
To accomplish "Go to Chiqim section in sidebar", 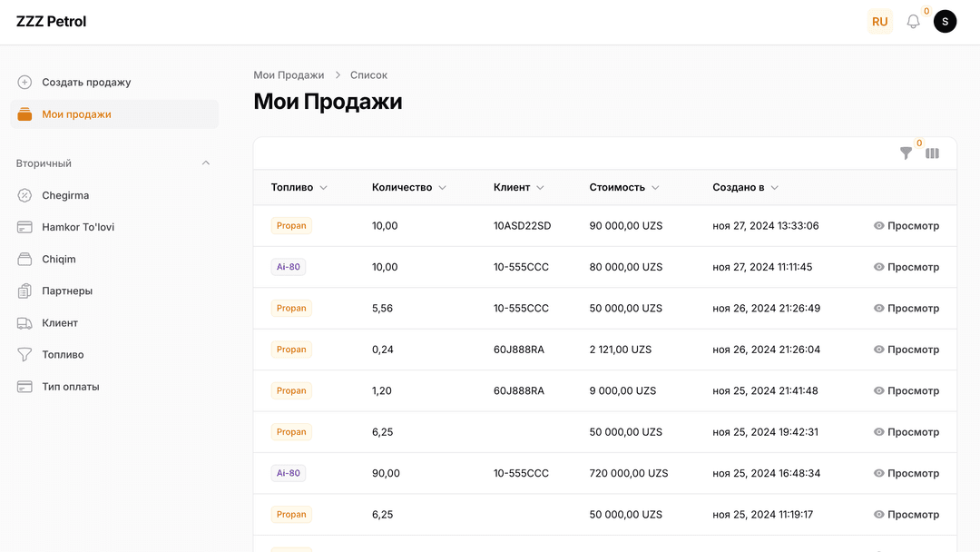I will [59, 259].
